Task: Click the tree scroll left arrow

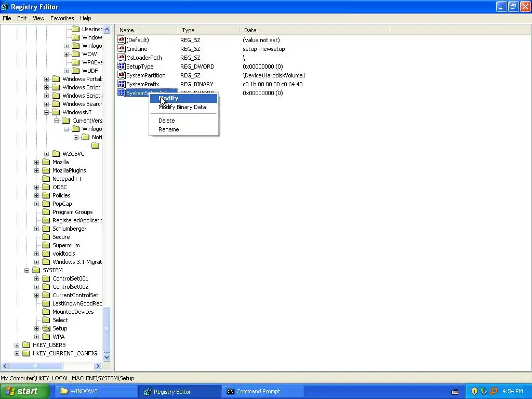Action: click(5, 366)
